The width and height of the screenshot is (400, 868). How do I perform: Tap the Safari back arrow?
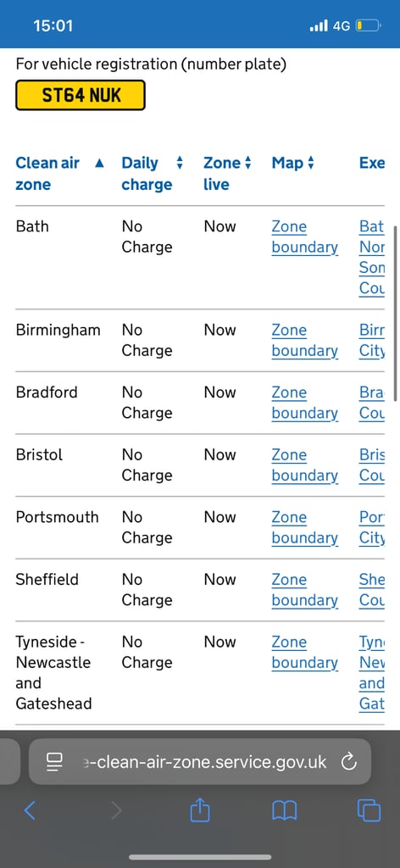30,810
